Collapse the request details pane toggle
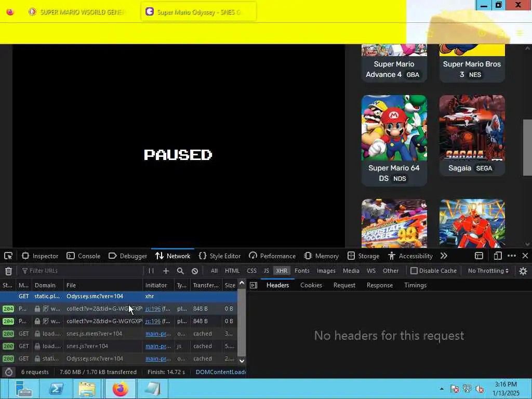This screenshot has width=532, height=399. [x=254, y=285]
